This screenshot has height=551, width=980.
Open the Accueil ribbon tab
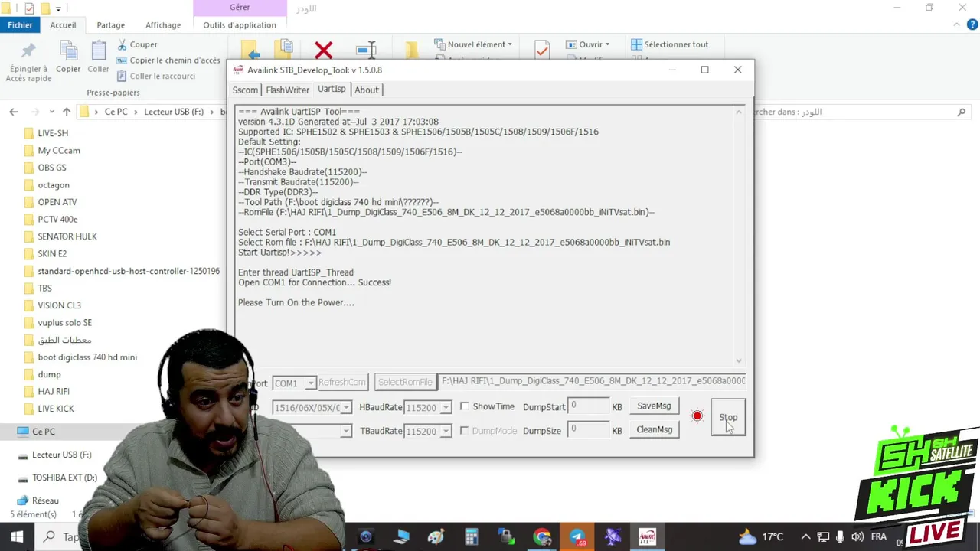[63, 24]
